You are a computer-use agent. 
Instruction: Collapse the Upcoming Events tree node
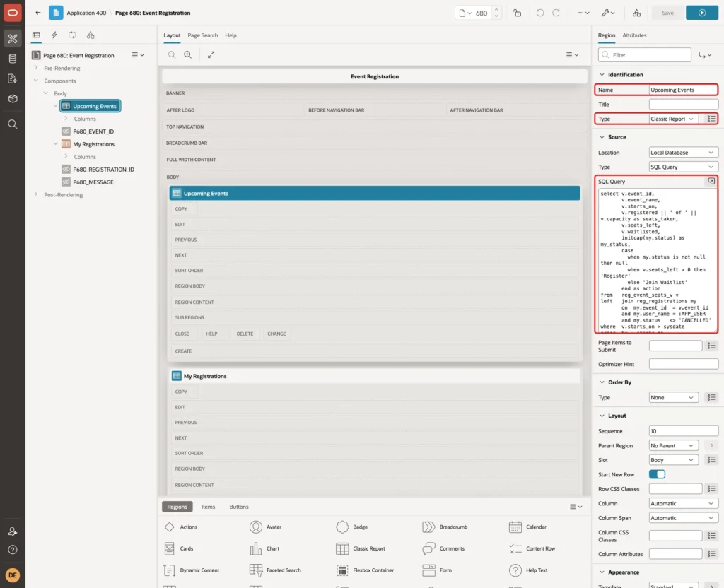coord(55,106)
